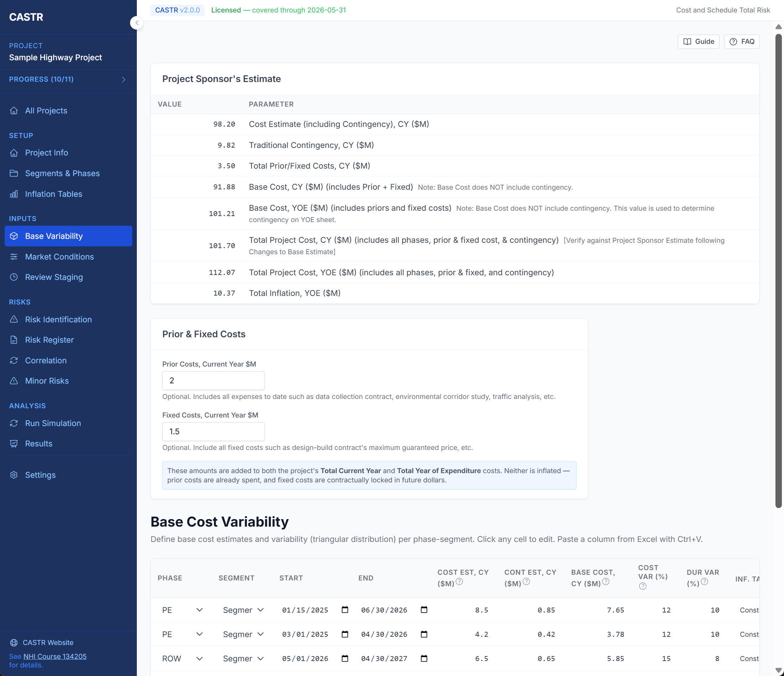Screen dimensions: 784x676
Task: Edit the duration variance 8 cell
Action: 703,659
